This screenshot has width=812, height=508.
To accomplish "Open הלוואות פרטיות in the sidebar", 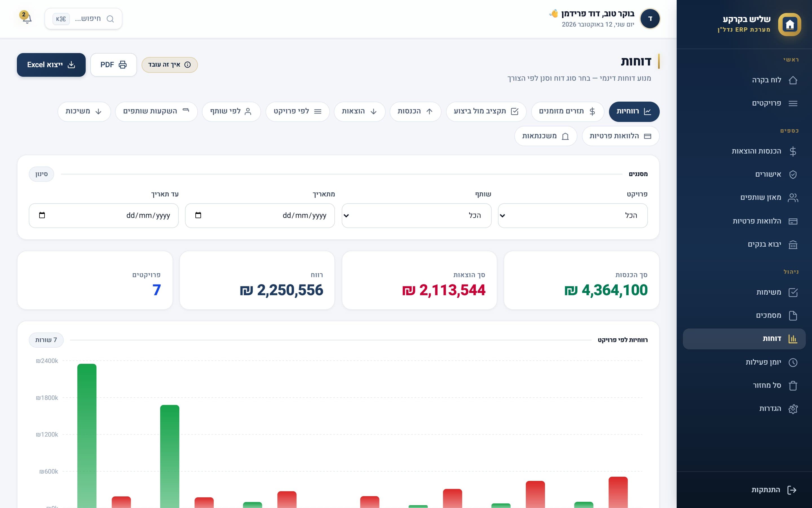I will 744,221.
